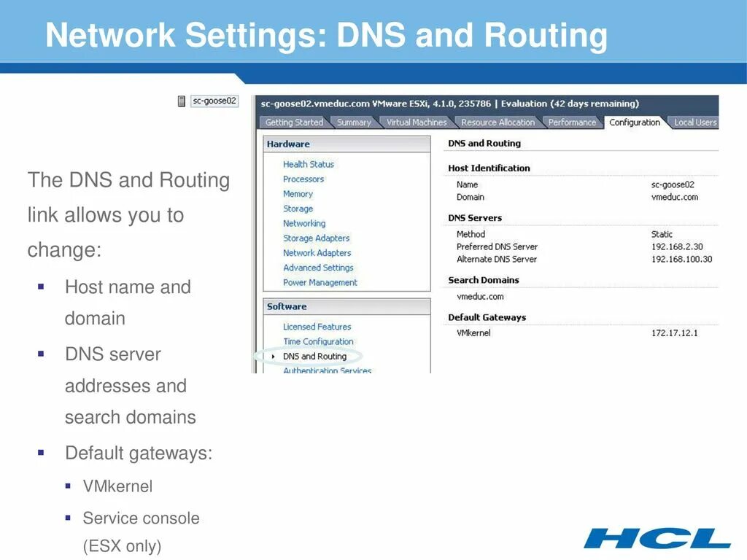
Task: Select preferred DNS server 192.168.2.30
Action: point(677,246)
